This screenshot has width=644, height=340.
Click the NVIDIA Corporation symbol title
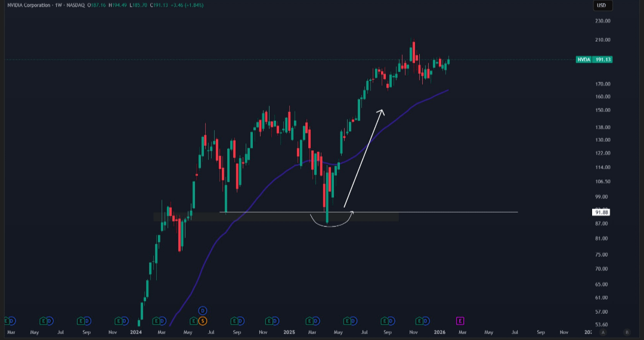(x=29, y=5)
